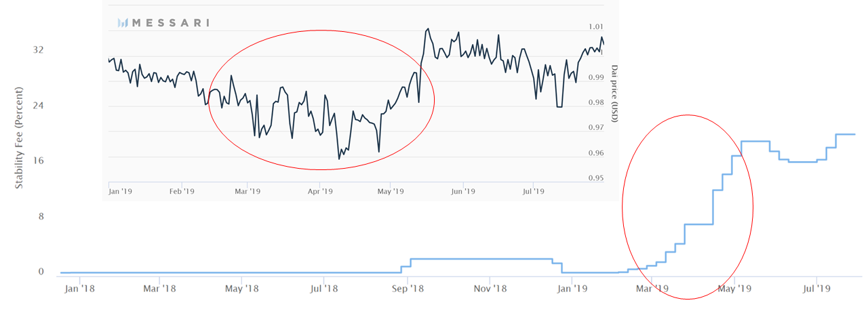Click the stability fee plateau starting Sep '18
Viewport: 868px width, 309px height.
point(481,259)
